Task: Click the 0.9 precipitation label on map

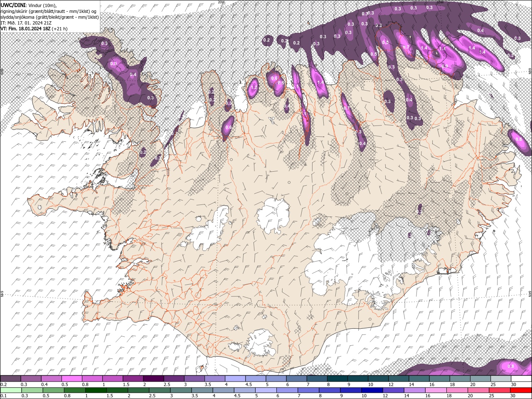Action: pos(445,66)
